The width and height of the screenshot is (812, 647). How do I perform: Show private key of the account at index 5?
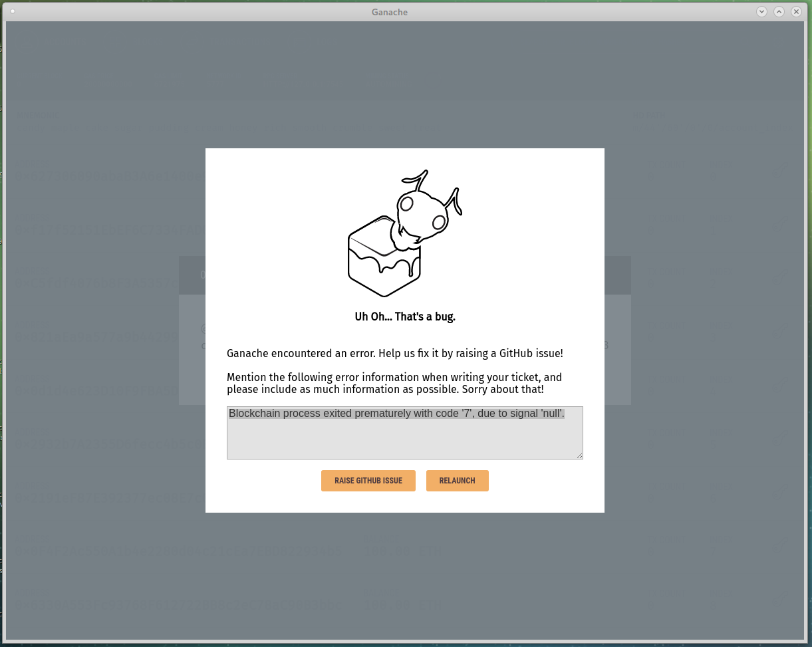tap(780, 438)
